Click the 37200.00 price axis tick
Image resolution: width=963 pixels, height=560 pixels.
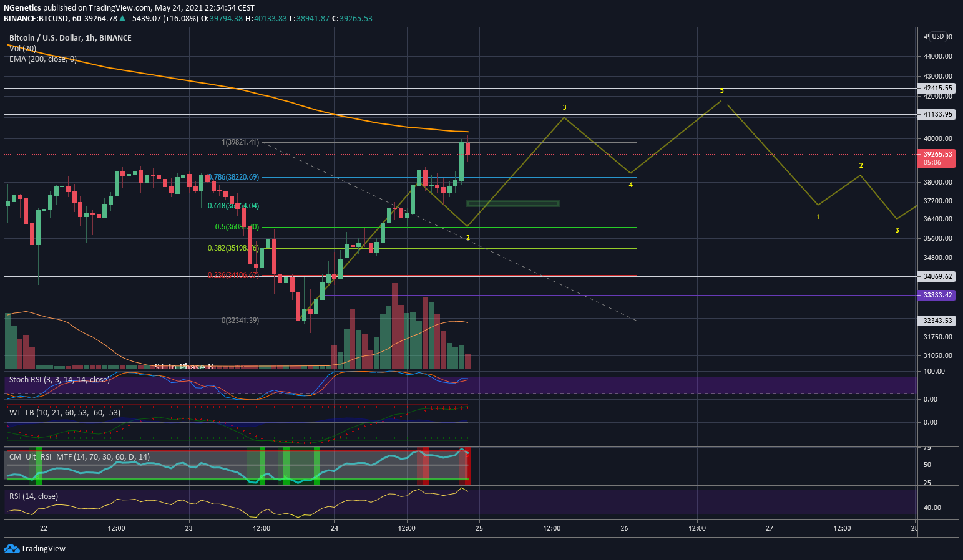pos(938,201)
